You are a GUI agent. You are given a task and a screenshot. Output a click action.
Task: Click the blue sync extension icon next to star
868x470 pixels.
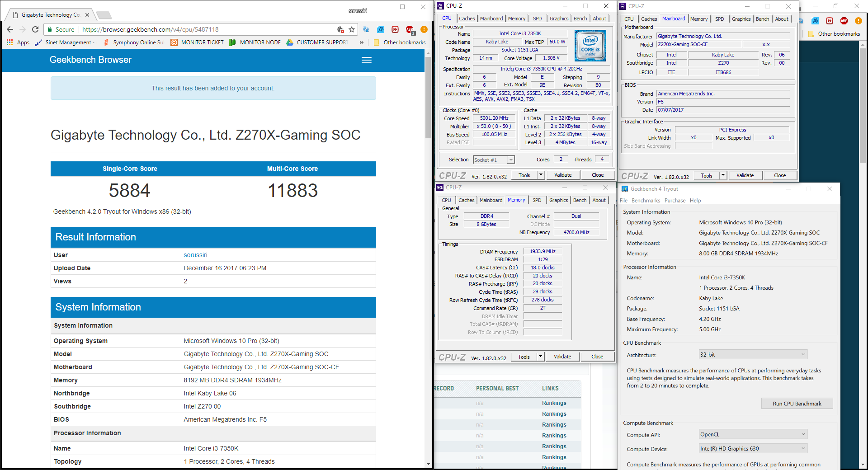click(x=366, y=29)
